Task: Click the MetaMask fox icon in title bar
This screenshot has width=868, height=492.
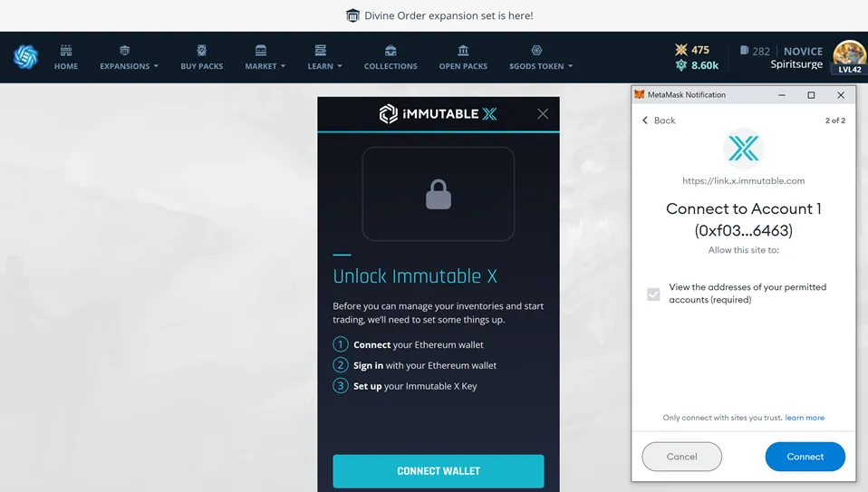Action: coord(640,94)
